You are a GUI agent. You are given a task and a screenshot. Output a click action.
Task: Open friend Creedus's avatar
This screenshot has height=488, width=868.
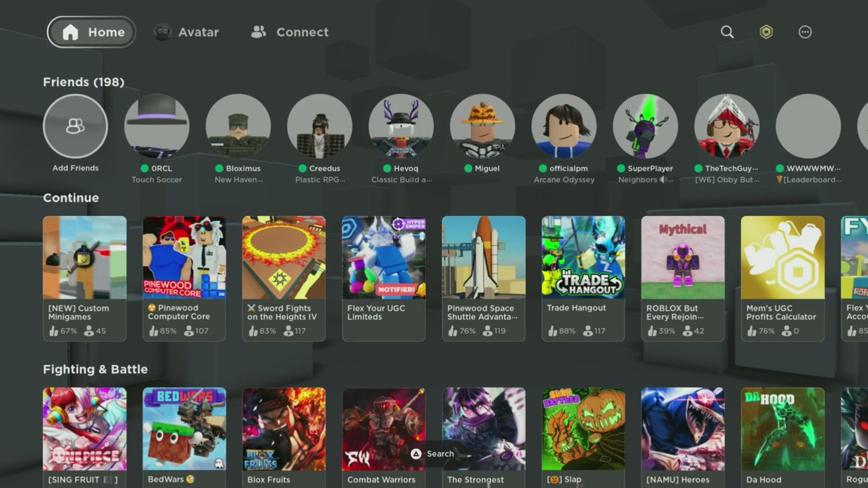click(x=320, y=126)
